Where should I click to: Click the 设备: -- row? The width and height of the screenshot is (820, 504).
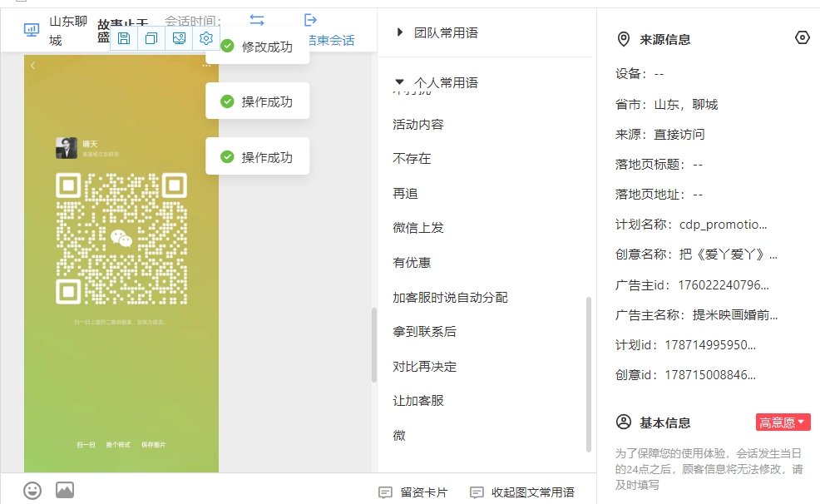click(x=639, y=74)
